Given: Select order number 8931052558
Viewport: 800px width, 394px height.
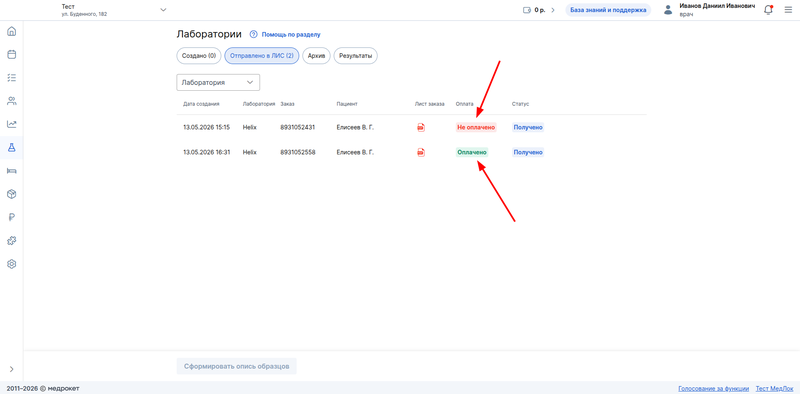Looking at the screenshot, I should [297, 152].
